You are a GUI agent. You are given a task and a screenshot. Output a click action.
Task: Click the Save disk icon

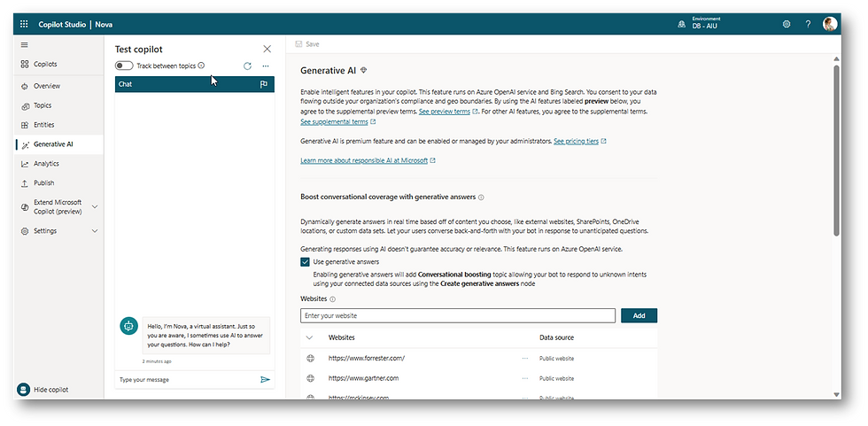coord(299,44)
